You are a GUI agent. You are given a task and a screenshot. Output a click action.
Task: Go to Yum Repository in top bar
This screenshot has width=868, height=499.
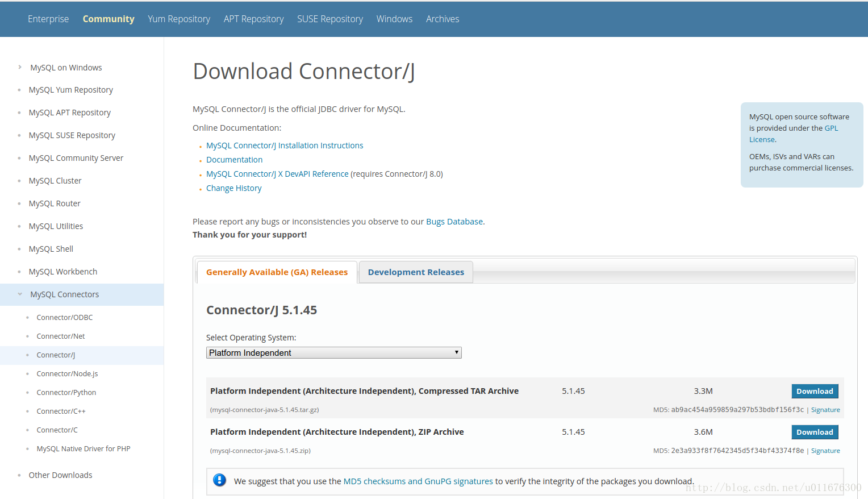179,19
